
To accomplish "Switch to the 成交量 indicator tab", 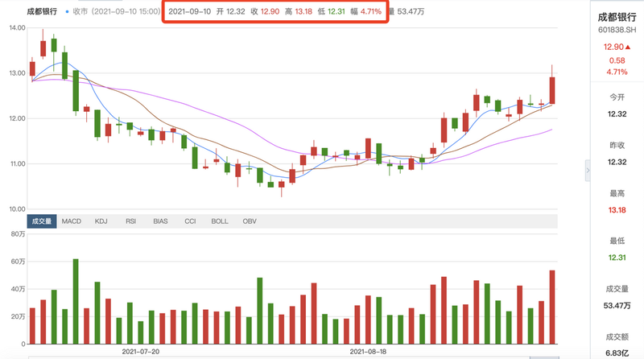I will click(x=42, y=221).
